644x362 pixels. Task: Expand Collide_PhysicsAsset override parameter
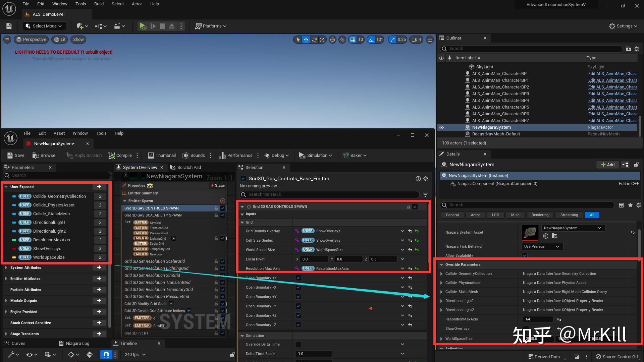[x=441, y=283]
